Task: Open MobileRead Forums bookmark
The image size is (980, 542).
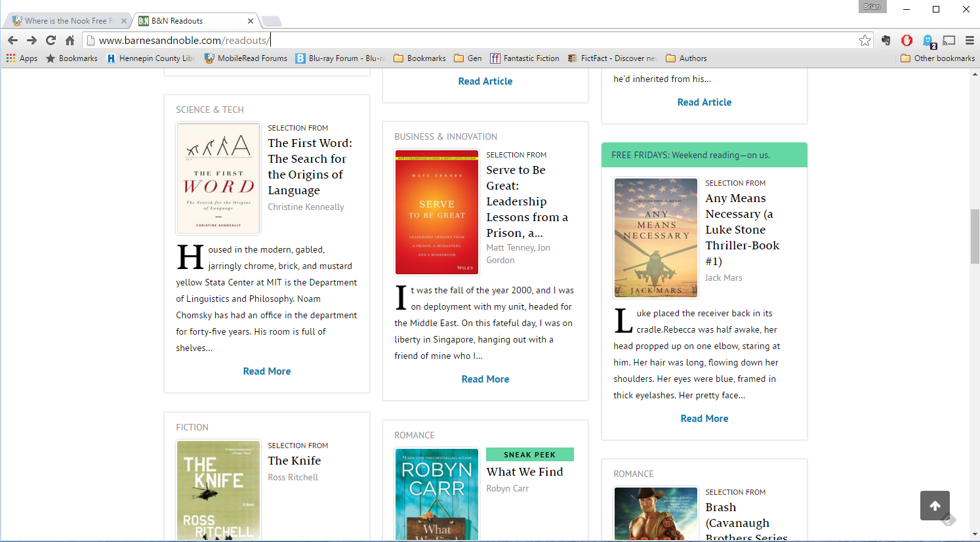Action: [x=246, y=58]
